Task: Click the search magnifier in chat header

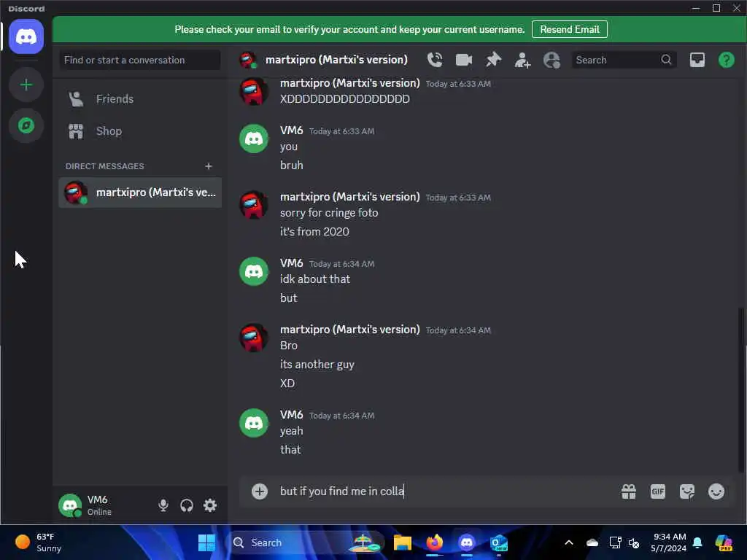Action: [666, 60]
